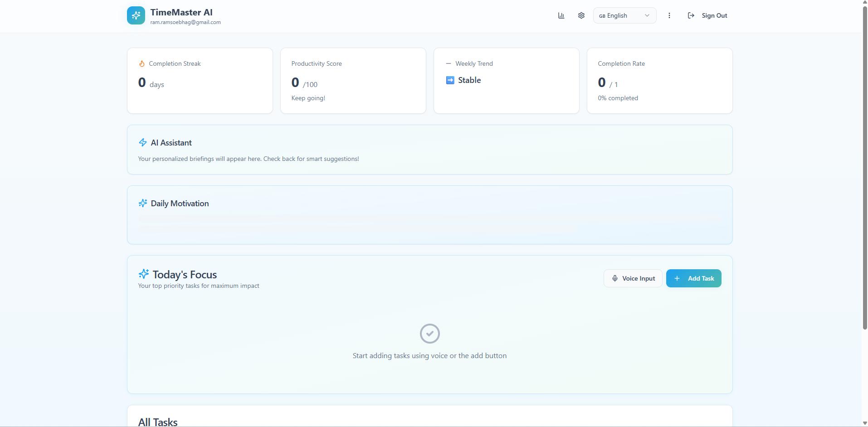Viewport: 868px width, 427px height.
Task: Open the analytics bar chart icon
Action: [x=561, y=15]
